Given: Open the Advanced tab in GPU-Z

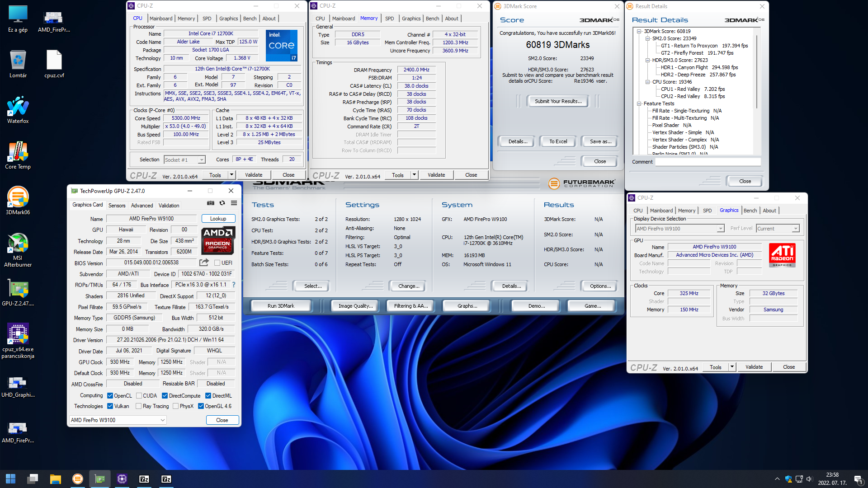Looking at the screenshot, I should coord(142,206).
